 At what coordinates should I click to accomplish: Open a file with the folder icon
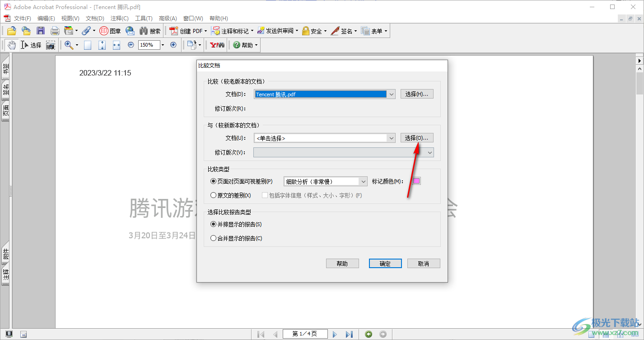coord(12,31)
